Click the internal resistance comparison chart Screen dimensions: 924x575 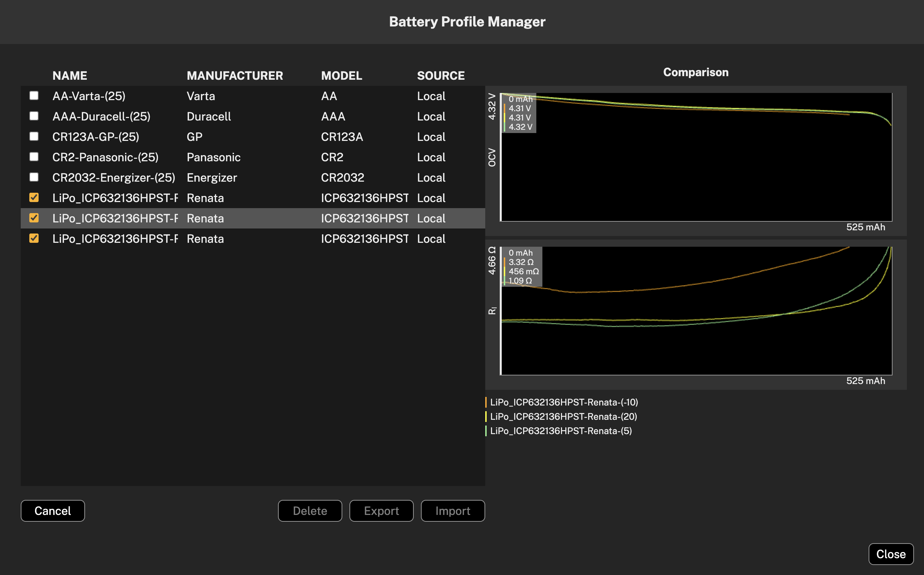(696, 311)
